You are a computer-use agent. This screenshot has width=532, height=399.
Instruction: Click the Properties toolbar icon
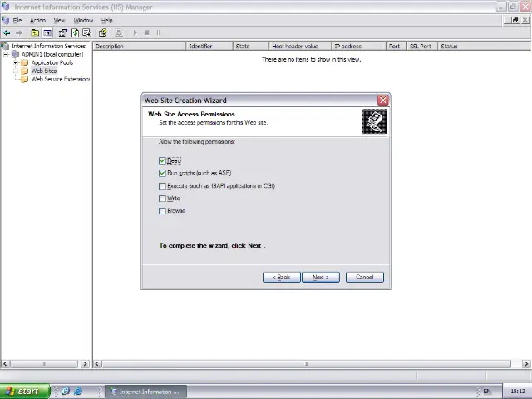point(63,33)
